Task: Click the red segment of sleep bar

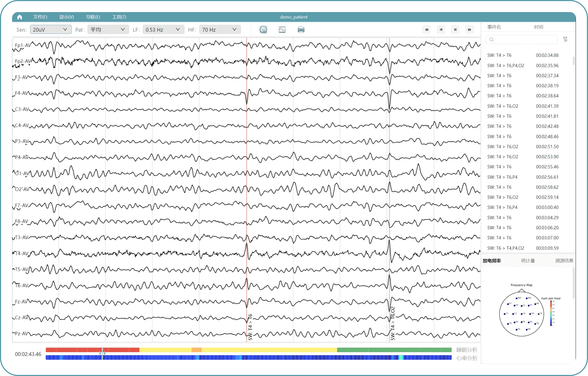Action: [x=92, y=350]
